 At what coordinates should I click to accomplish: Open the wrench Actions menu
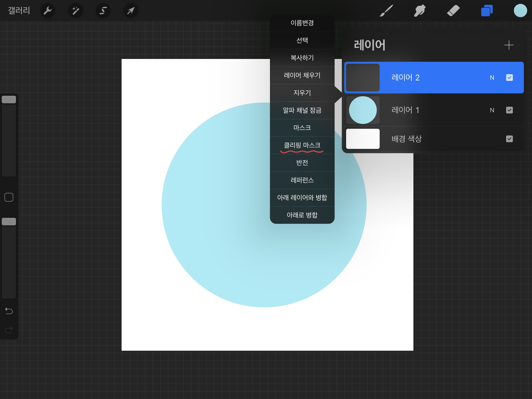pyautogui.click(x=48, y=11)
